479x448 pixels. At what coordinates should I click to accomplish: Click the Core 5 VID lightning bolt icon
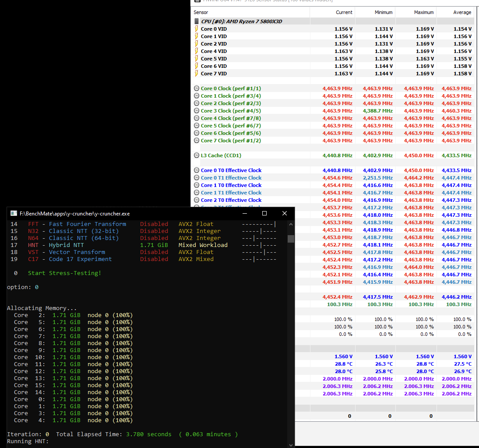click(197, 58)
